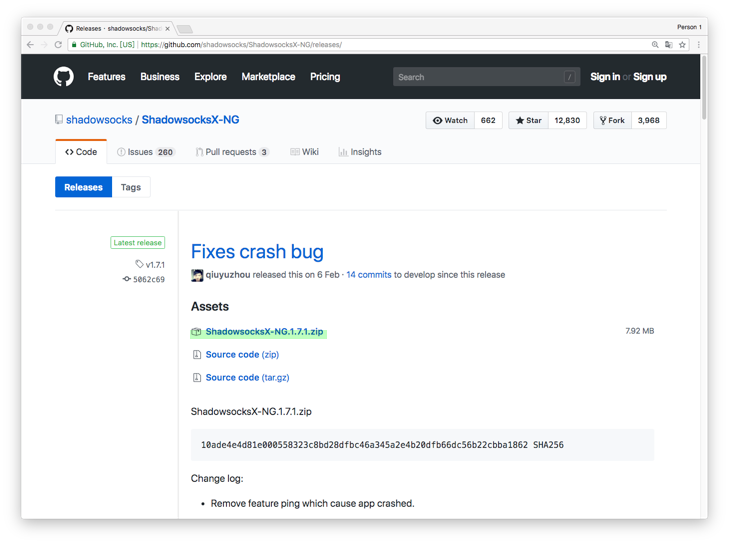Click the commit icon next to 5062c69

(126, 279)
